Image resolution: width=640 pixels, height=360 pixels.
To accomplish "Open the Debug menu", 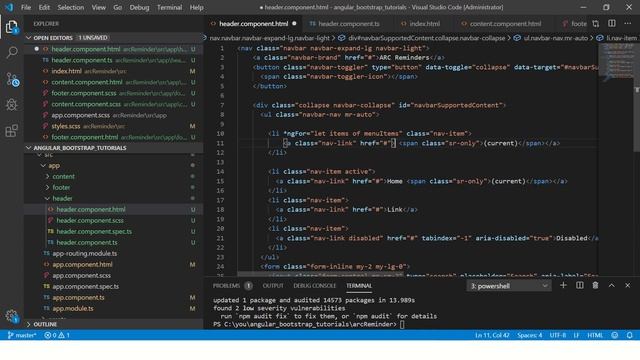I will pos(139,7).
